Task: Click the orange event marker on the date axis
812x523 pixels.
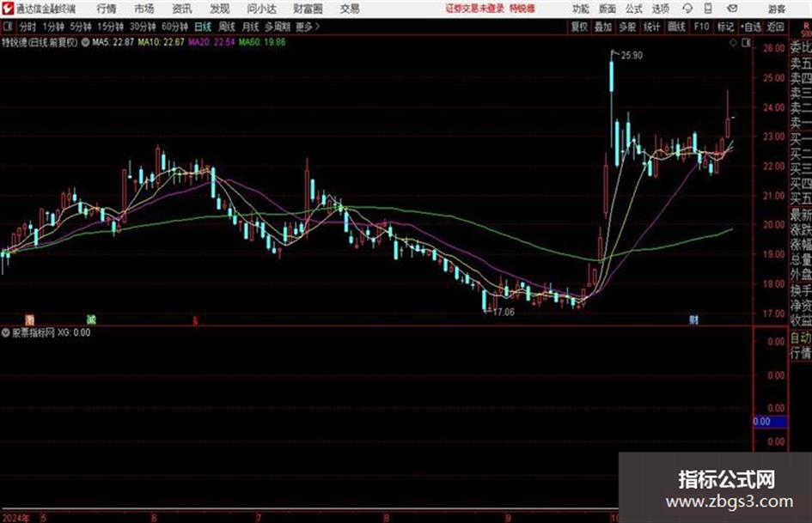Action: click(30, 320)
